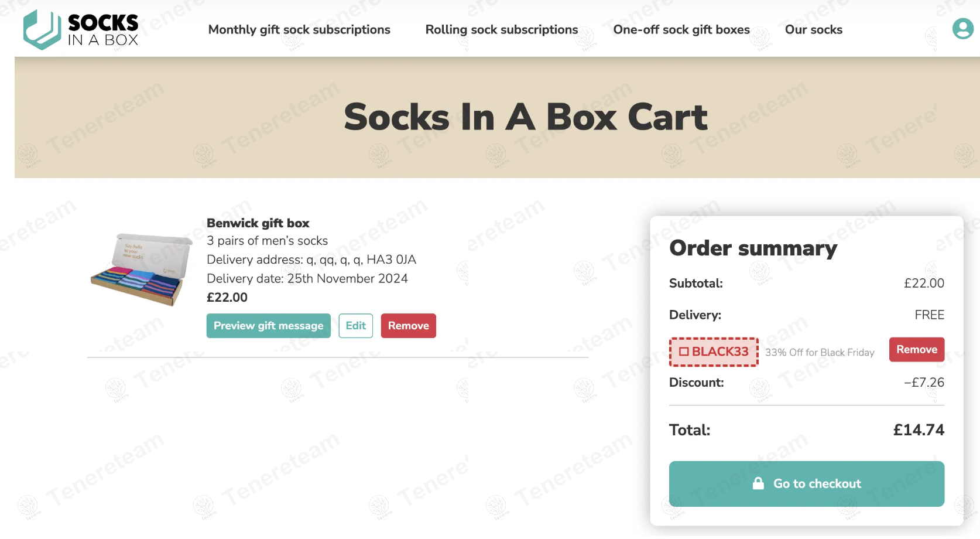Click the 33% Off for Black Friday text
Screen dimensions: 980x539
[820, 352]
